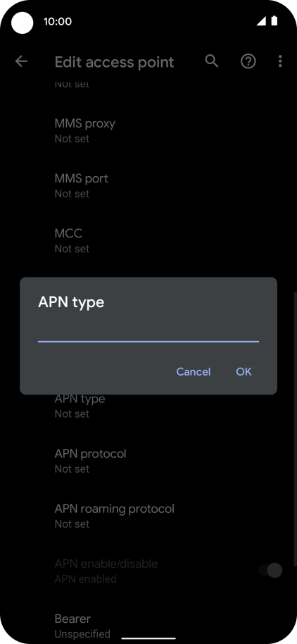Open the MMS proxy setting

pyautogui.click(x=148, y=130)
